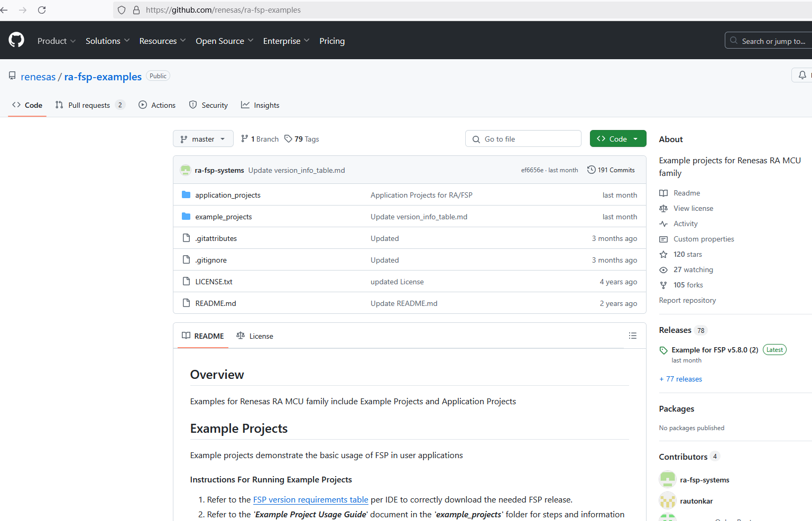Image resolution: width=812 pixels, height=521 pixels.
Task: Expand the Enterprise menu
Action: 287,41
